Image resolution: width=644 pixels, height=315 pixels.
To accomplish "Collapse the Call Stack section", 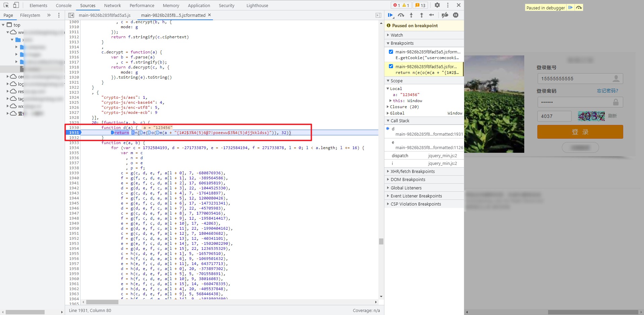I will (x=400, y=121).
